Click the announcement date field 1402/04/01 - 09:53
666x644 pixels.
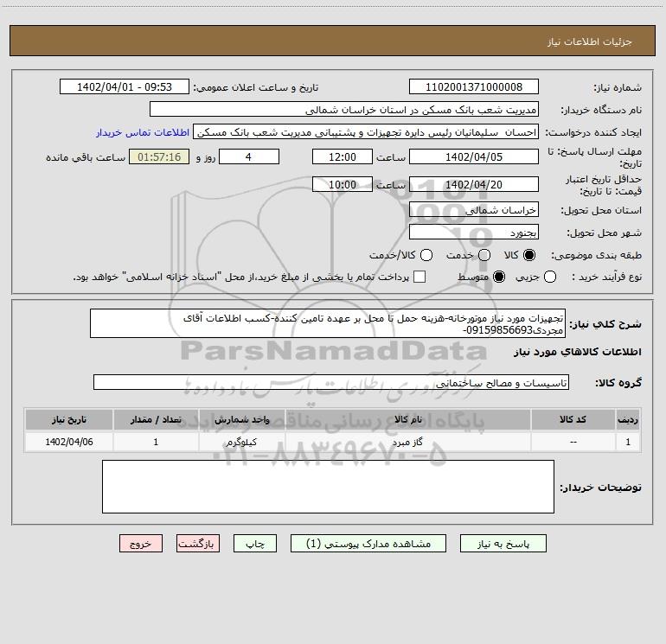point(125,87)
